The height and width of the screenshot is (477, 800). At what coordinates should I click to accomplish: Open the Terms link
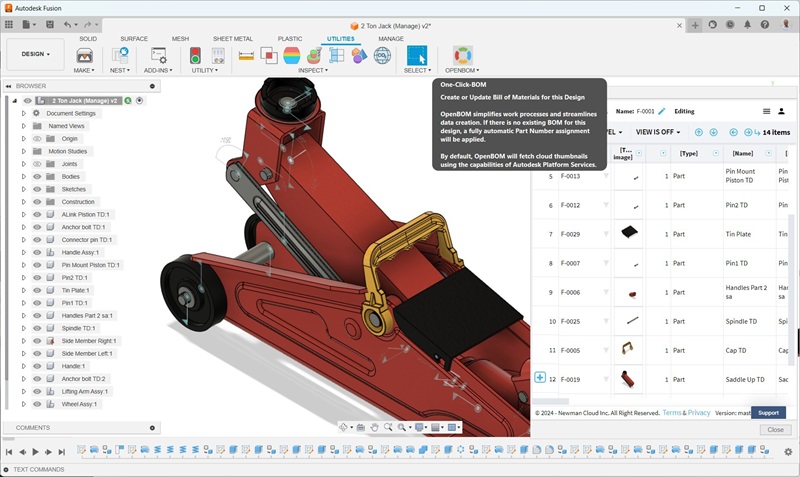[672, 413]
